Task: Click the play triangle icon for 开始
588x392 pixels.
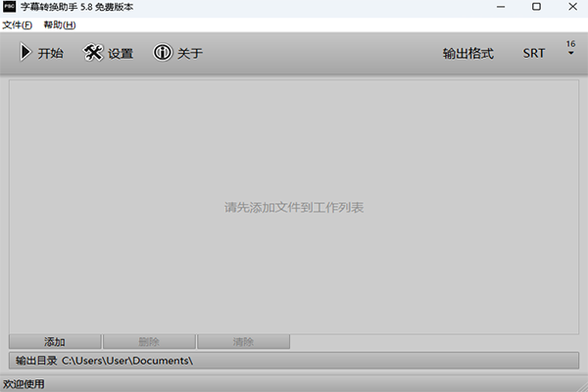Action: pos(25,53)
